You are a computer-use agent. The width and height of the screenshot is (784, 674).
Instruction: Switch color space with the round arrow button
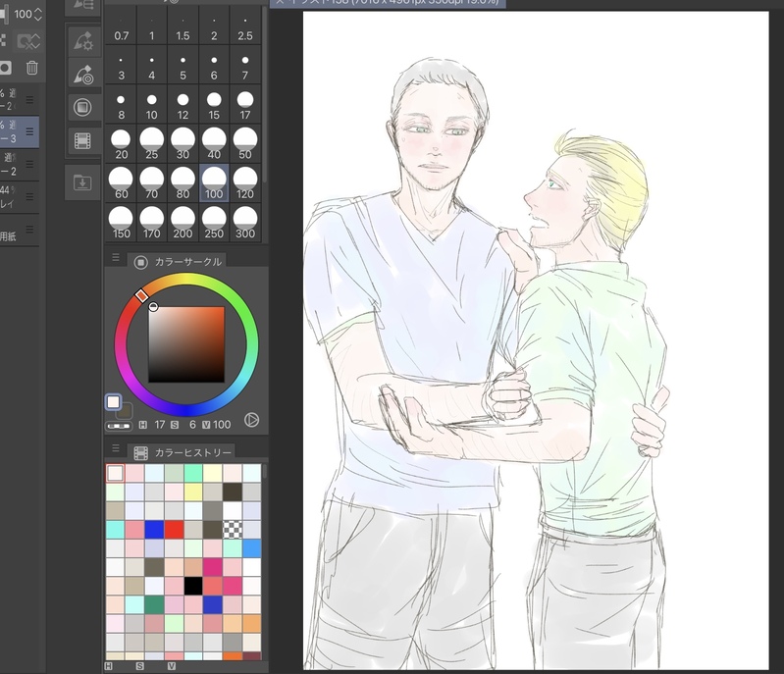(251, 420)
